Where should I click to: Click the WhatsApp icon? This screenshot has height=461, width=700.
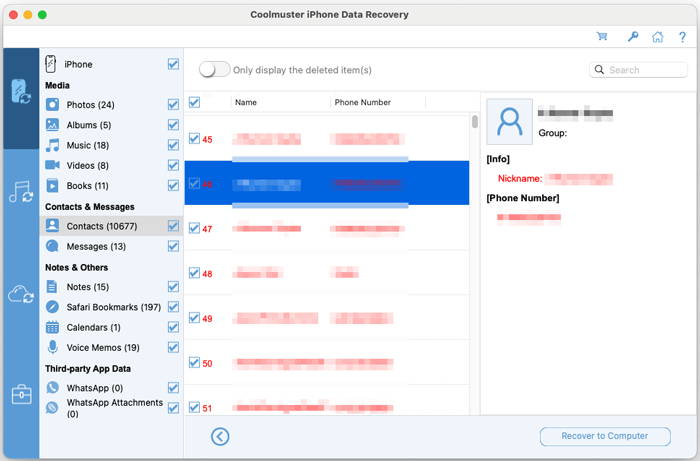point(52,387)
